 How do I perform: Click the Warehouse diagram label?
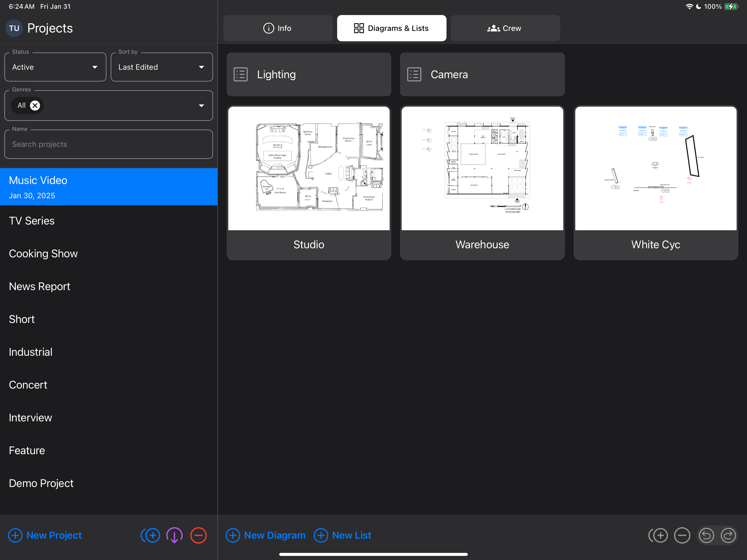[x=482, y=244]
